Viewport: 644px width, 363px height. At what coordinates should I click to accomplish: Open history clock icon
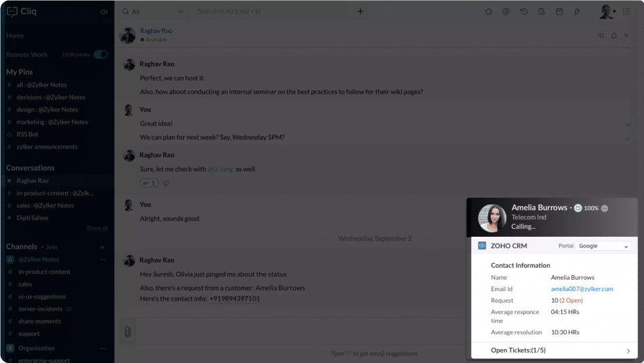coord(524,11)
